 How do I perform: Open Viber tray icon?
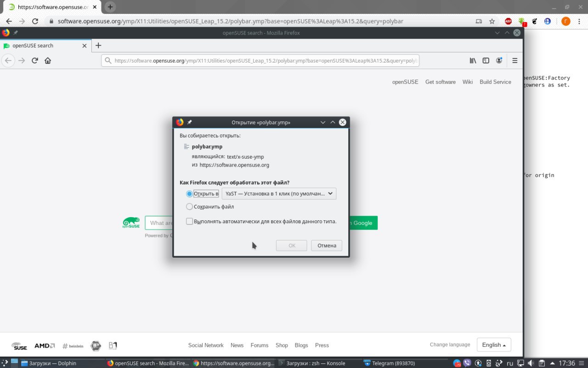coord(468,363)
